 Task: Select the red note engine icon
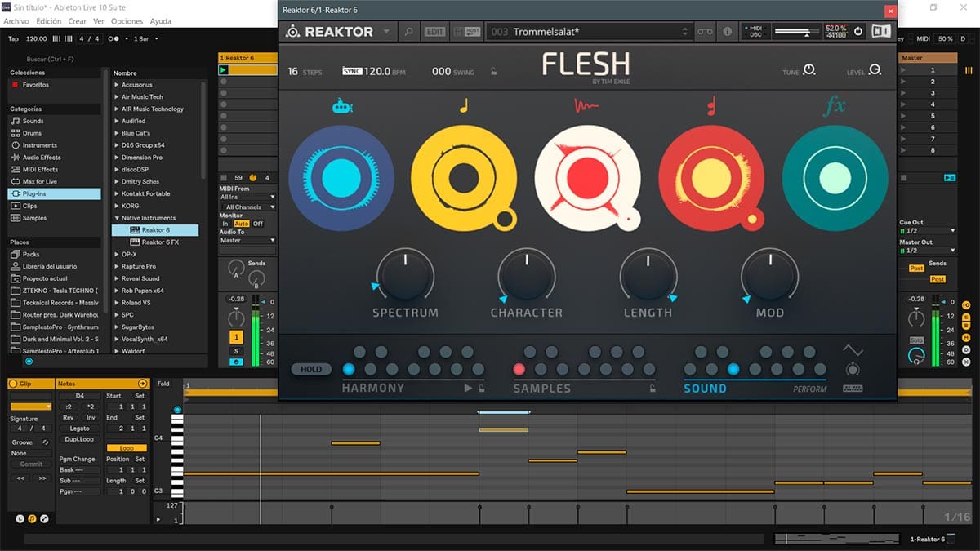click(710, 105)
